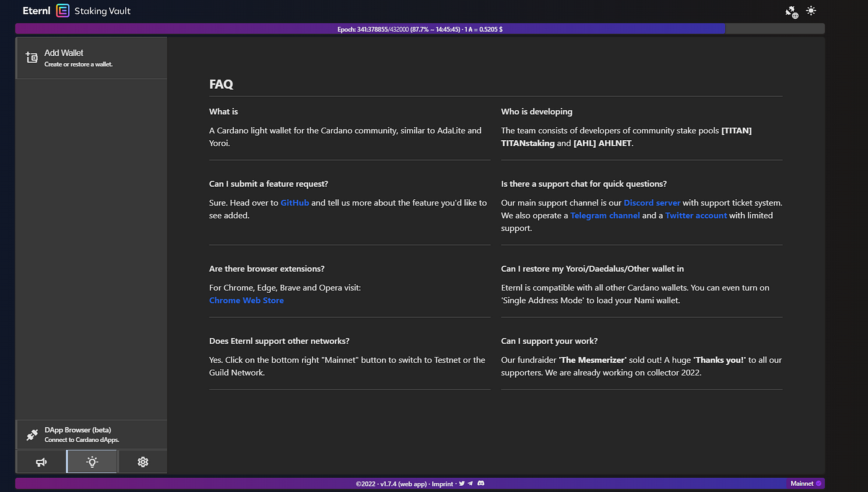Click the Epoch progress bar
The height and width of the screenshot is (492, 868).
[420, 29]
